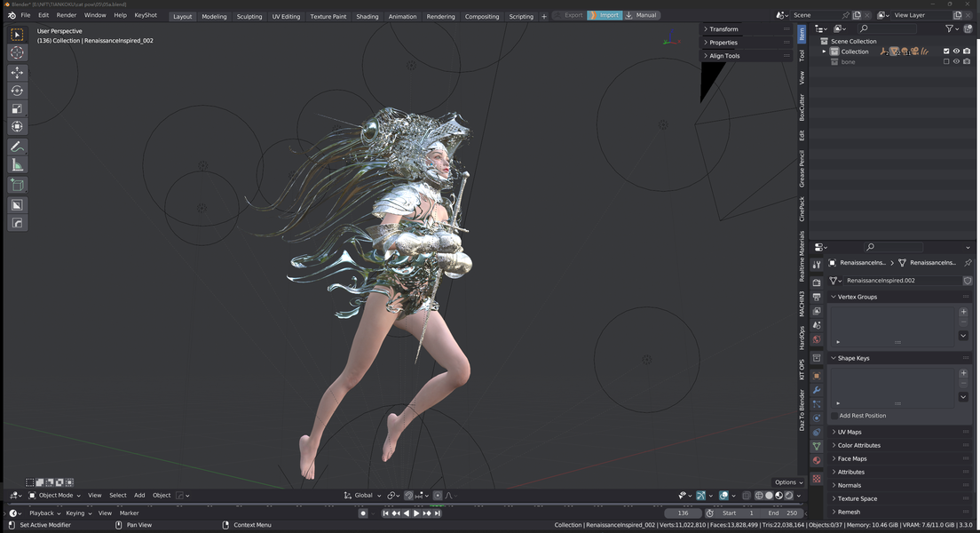Screen dimensions: 980x533
Task: Open the Texture properties checker tab
Action: [817, 479]
